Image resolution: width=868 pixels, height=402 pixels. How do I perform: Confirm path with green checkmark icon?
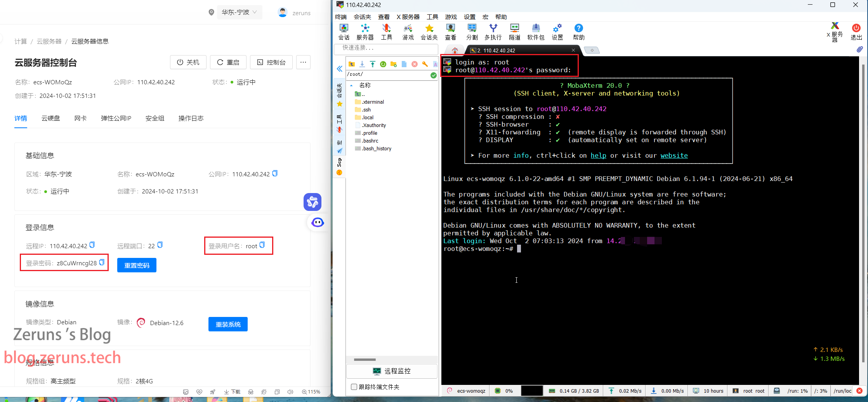click(434, 75)
